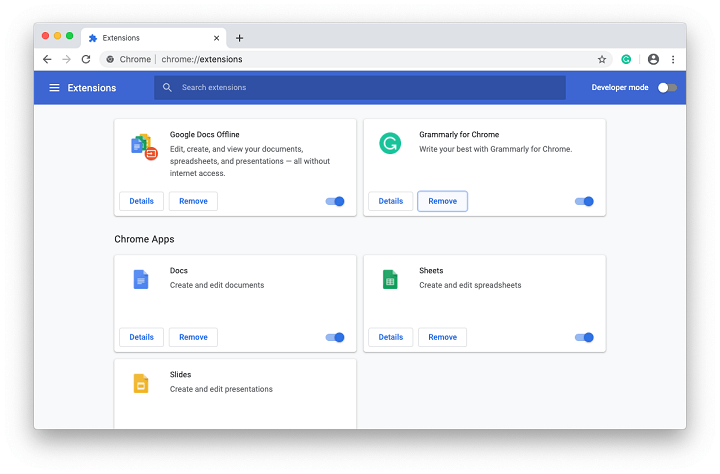Bookmark this page with the star icon

(x=602, y=59)
